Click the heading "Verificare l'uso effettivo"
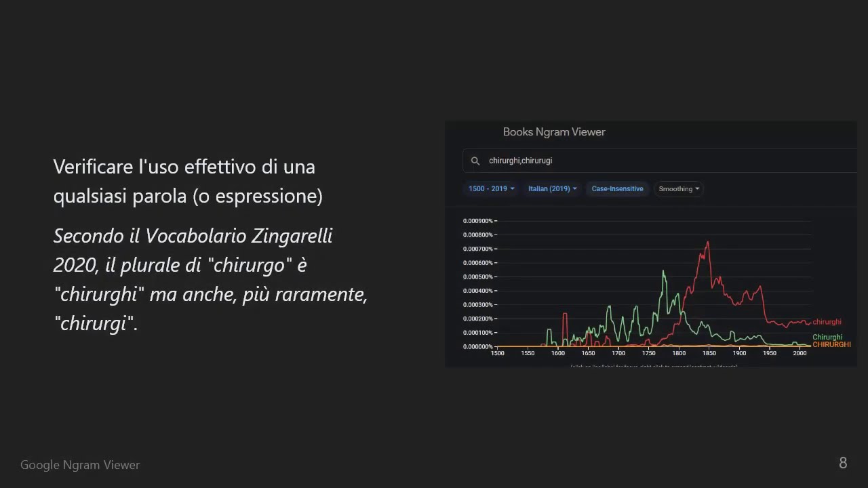Screen dimensions: 868x488 pos(188,181)
